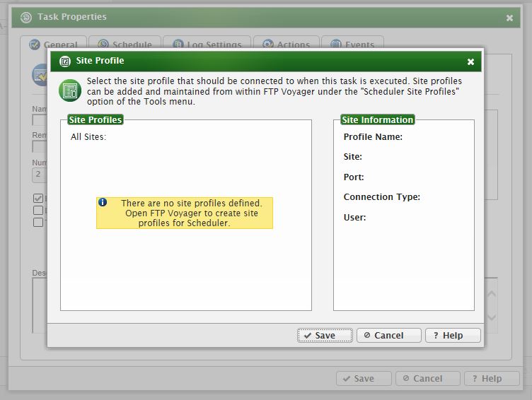
Task: Click the number field showing 2
Action: point(40,175)
